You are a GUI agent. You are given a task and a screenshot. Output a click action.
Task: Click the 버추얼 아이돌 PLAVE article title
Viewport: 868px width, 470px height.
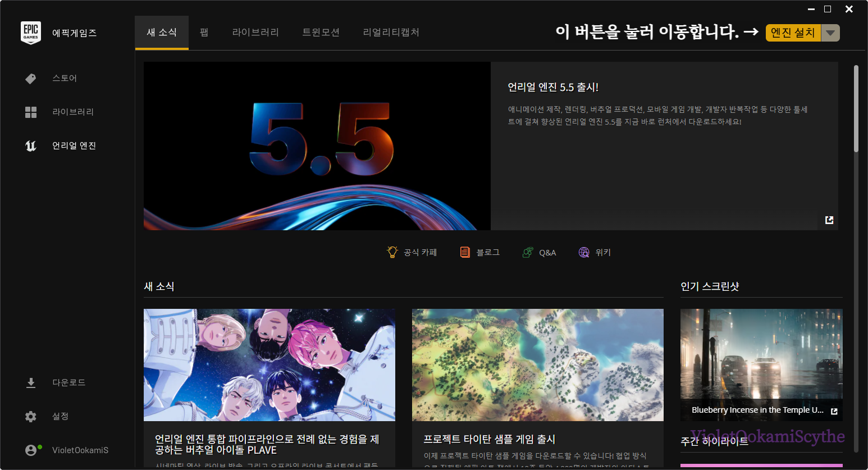point(267,445)
